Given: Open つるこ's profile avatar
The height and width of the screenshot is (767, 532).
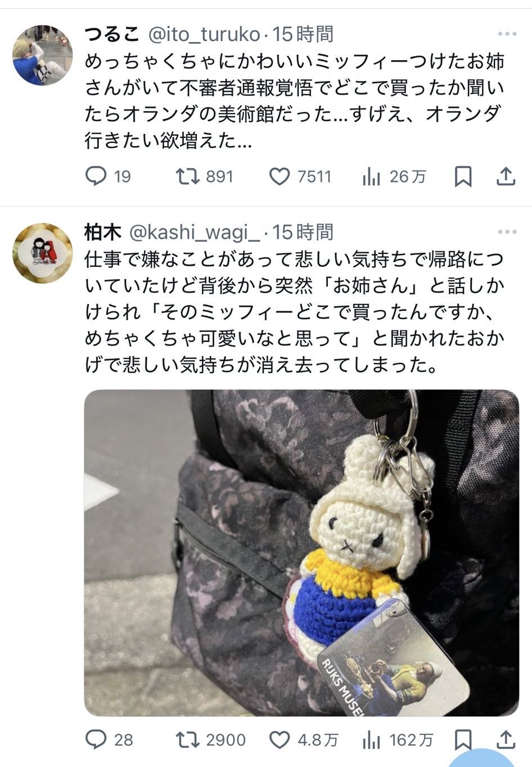Looking at the screenshot, I should tap(43, 55).
